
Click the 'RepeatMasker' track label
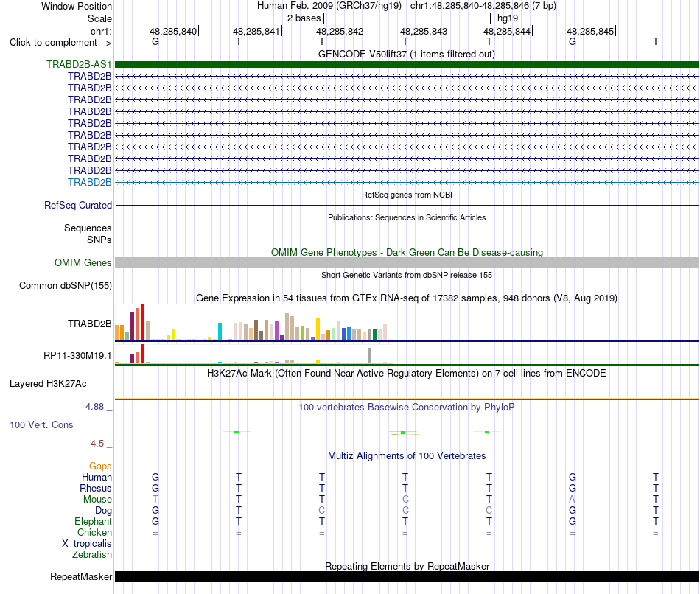(x=81, y=576)
